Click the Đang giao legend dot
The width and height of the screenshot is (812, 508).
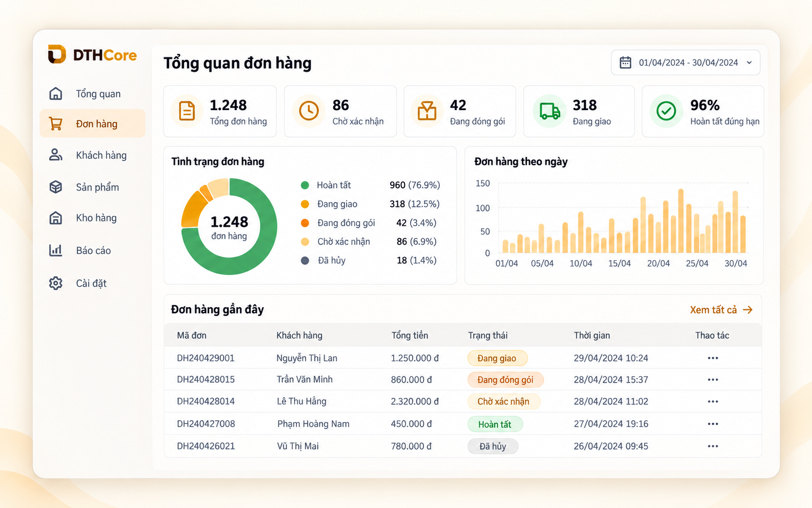pos(305,204)
